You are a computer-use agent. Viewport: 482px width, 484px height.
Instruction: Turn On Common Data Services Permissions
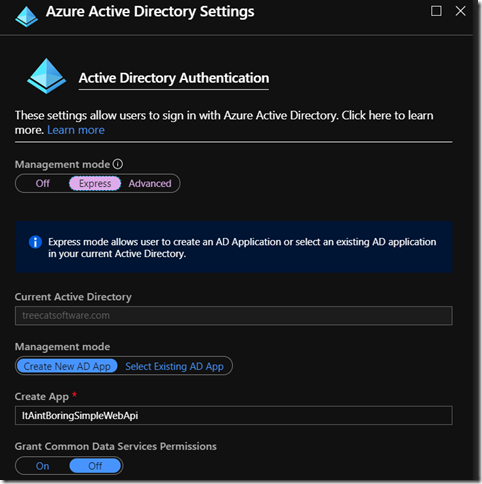click(43, 466)
